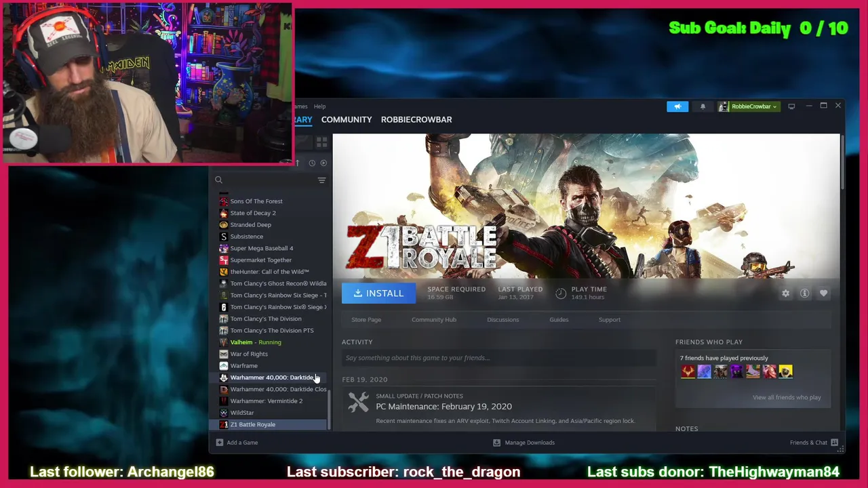Click the blue INSTALL button
The width and height of the screenshot is (868, 488).
(x=378, y=293)
